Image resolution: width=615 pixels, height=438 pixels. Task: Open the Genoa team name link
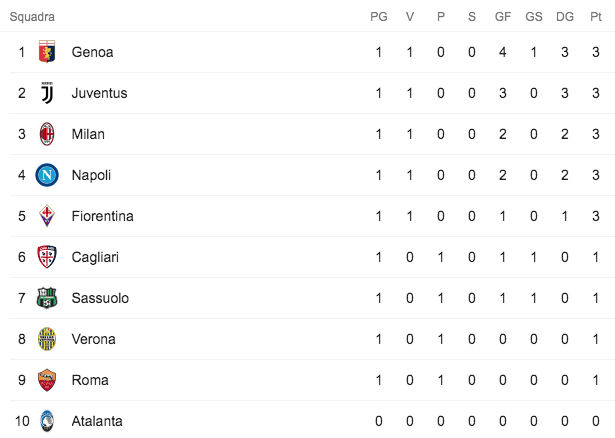(92, 52)
